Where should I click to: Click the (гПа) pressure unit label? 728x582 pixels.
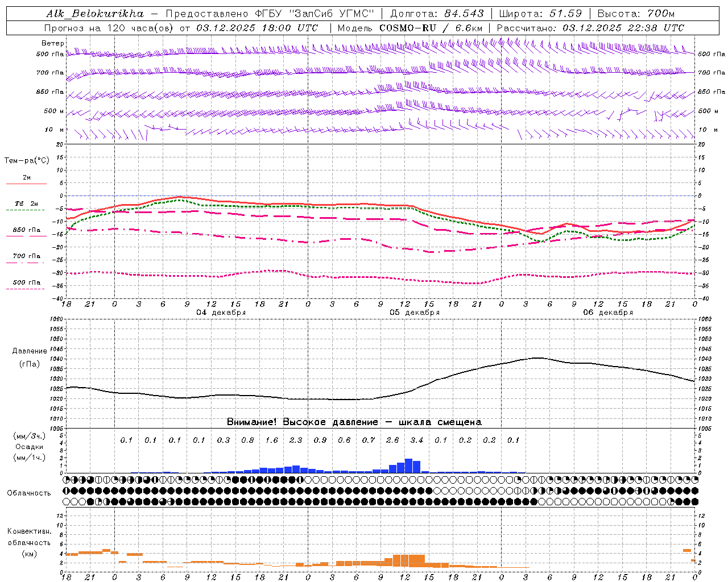click(x=30, y=364)
